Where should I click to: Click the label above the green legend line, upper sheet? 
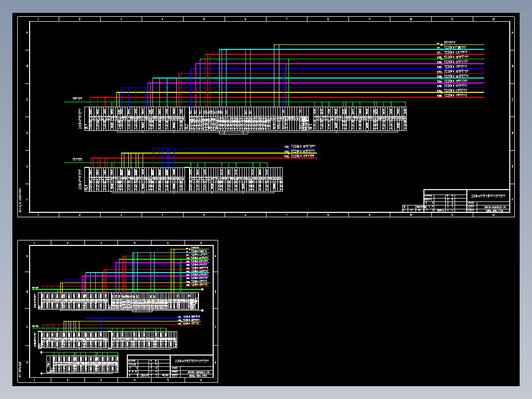tap(456, 57)
